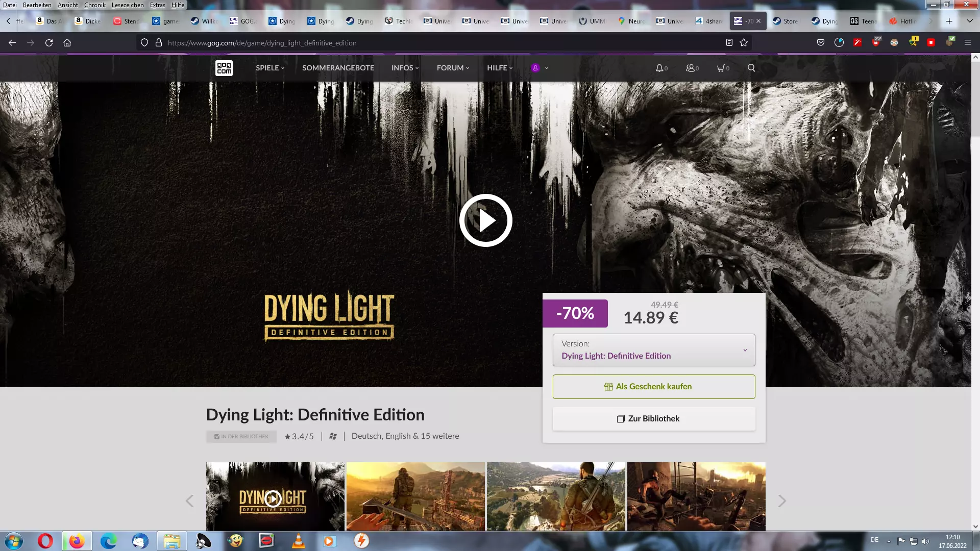
Task: Show site security padlock info
Action: click(x=159, y=43)
